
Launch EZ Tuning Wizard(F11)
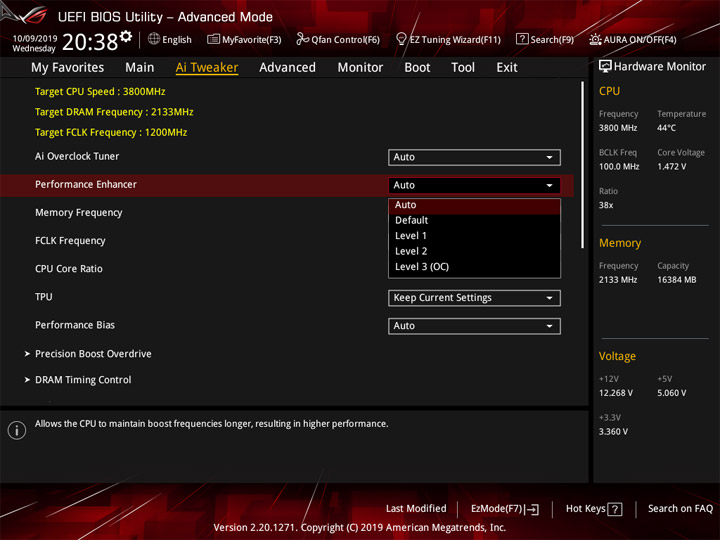coord(448,39)
